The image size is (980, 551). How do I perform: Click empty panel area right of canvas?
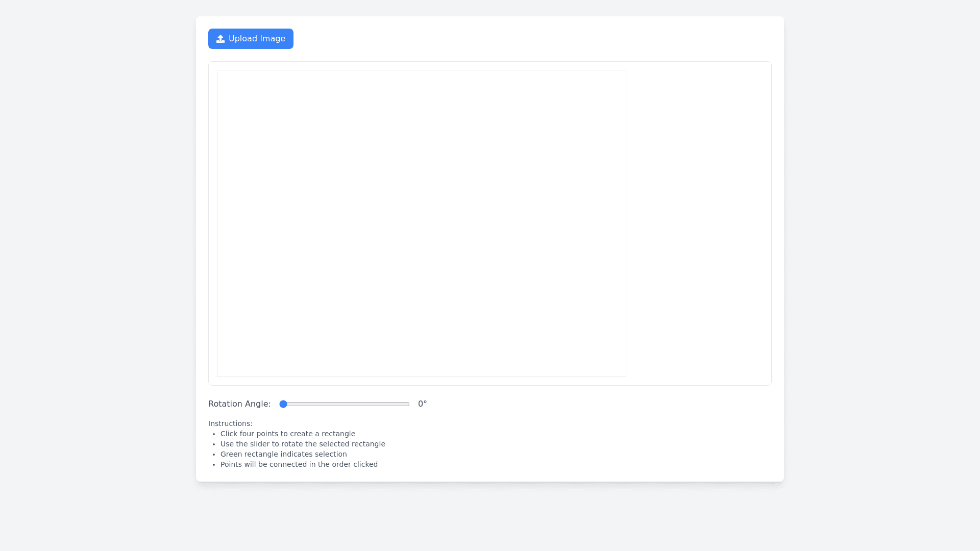click(x=698, y=223)
